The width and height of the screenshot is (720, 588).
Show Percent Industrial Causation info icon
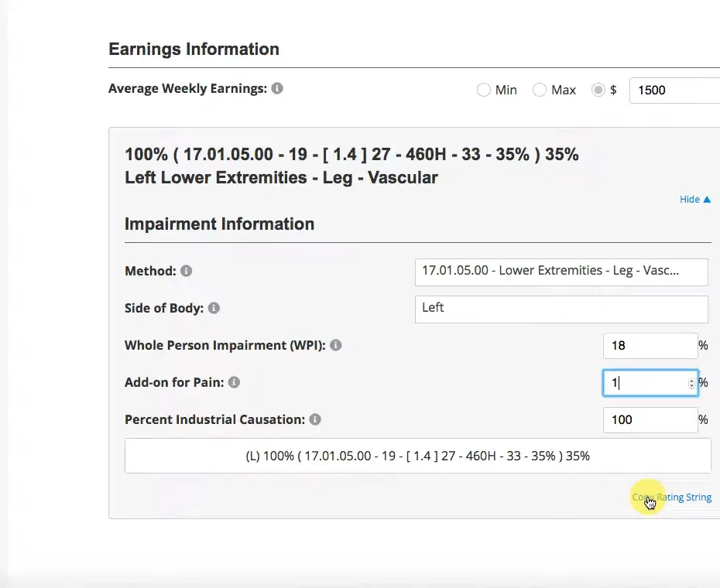point(315,419)
